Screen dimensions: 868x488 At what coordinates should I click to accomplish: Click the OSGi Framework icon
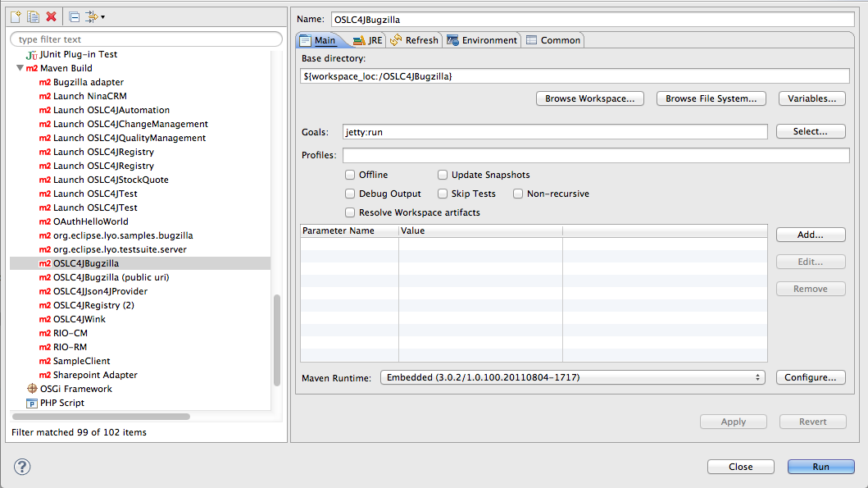tap(32, 389)
